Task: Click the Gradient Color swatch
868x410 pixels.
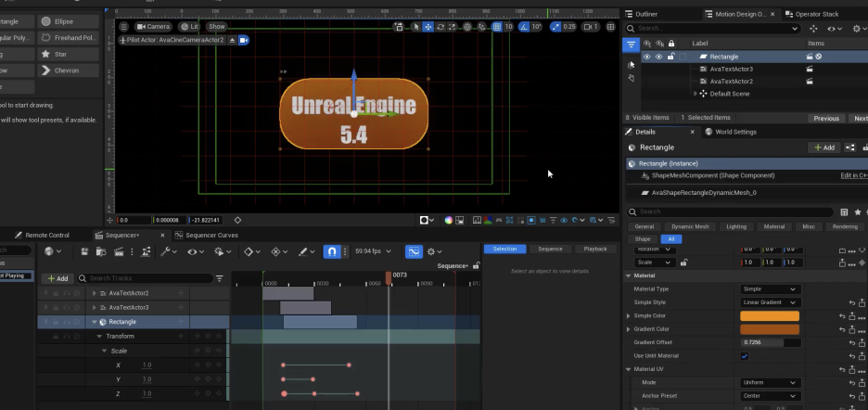Action: click(769, 329)
